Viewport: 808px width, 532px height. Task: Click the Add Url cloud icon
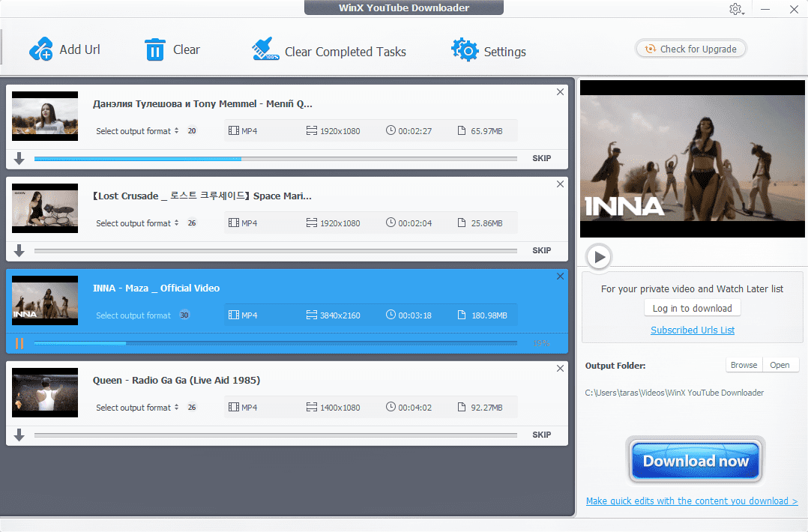tap(40, 49)
